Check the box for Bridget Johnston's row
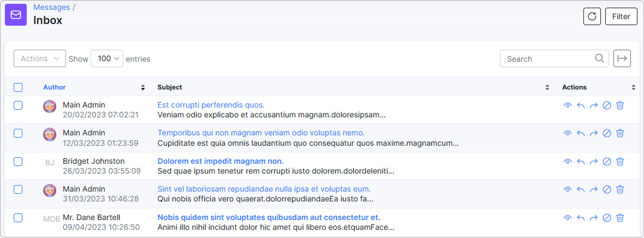This screenshot has height=238, width=644. [18, 162]
